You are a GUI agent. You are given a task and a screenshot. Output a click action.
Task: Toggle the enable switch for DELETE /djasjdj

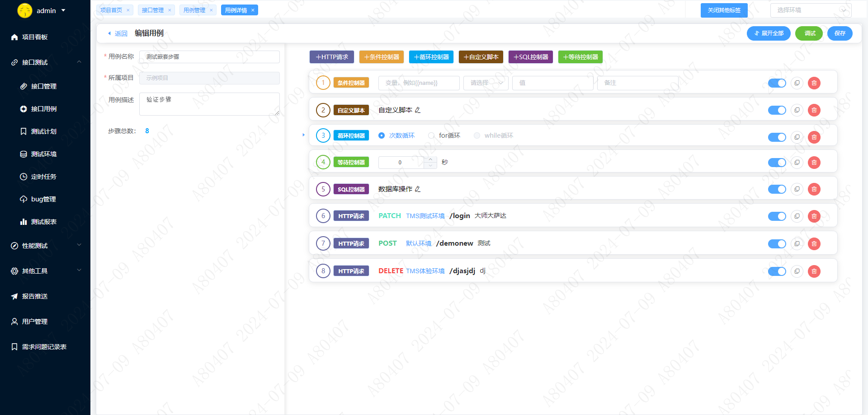[777, 271]
